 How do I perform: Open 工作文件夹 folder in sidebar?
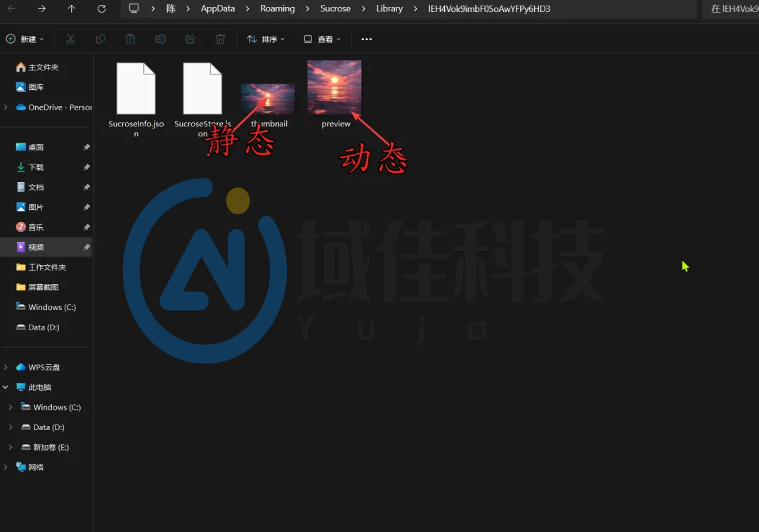[41, 267]
